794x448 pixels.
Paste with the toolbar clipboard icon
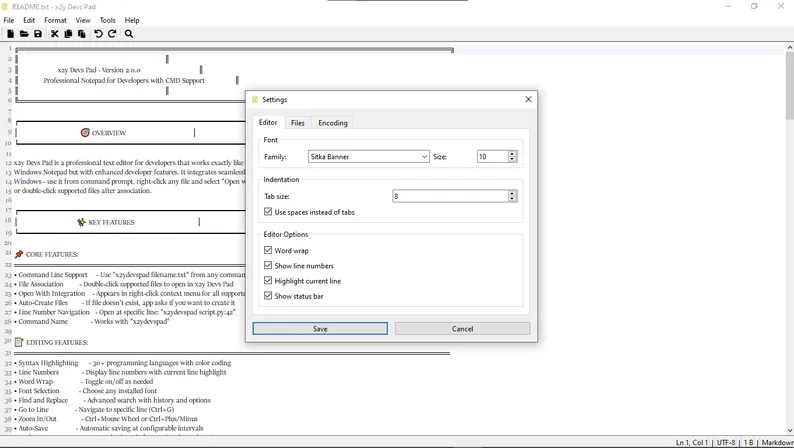click(82, 34)
